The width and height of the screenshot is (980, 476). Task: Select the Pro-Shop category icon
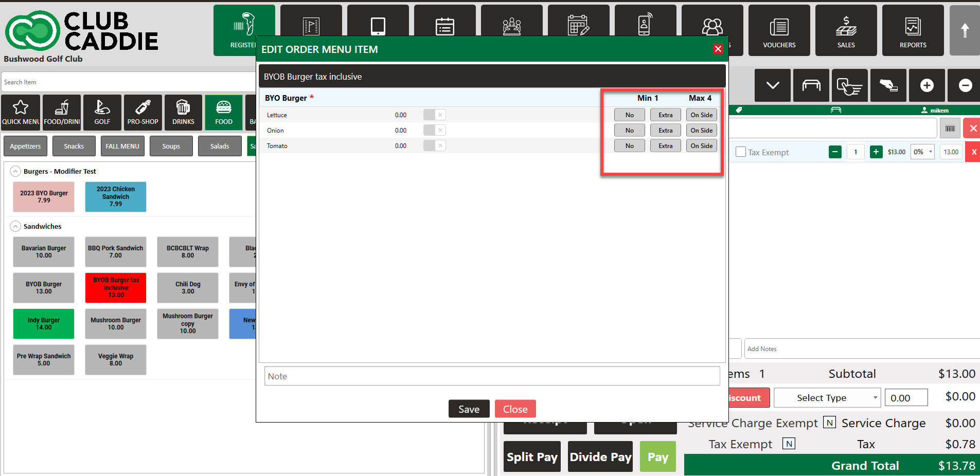coord(142,112)
